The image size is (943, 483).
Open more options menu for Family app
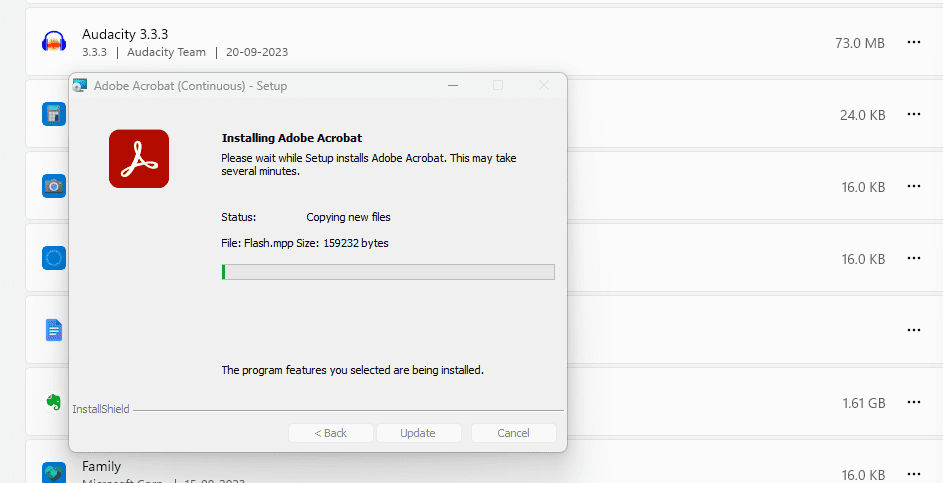[914, 474]
